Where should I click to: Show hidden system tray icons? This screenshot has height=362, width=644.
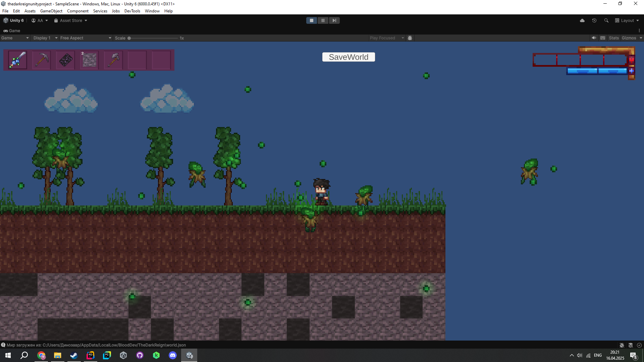coord(572,355)
